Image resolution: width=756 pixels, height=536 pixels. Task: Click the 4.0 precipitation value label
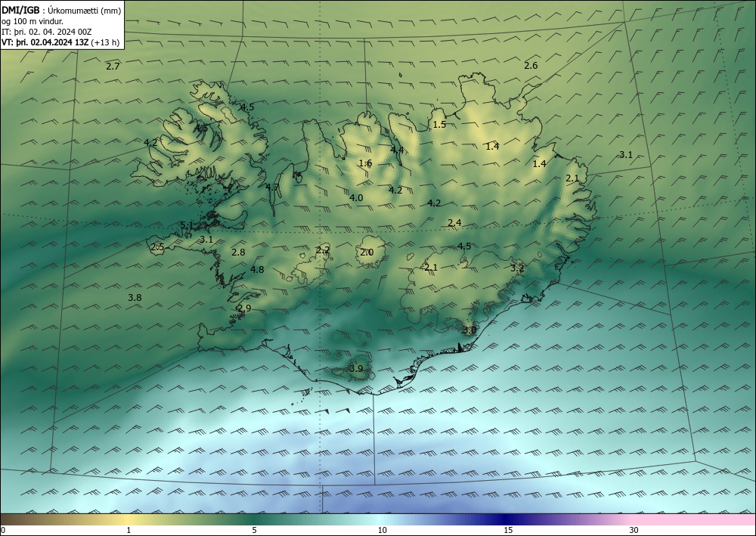pyautogui.click(x=356, y=197)
